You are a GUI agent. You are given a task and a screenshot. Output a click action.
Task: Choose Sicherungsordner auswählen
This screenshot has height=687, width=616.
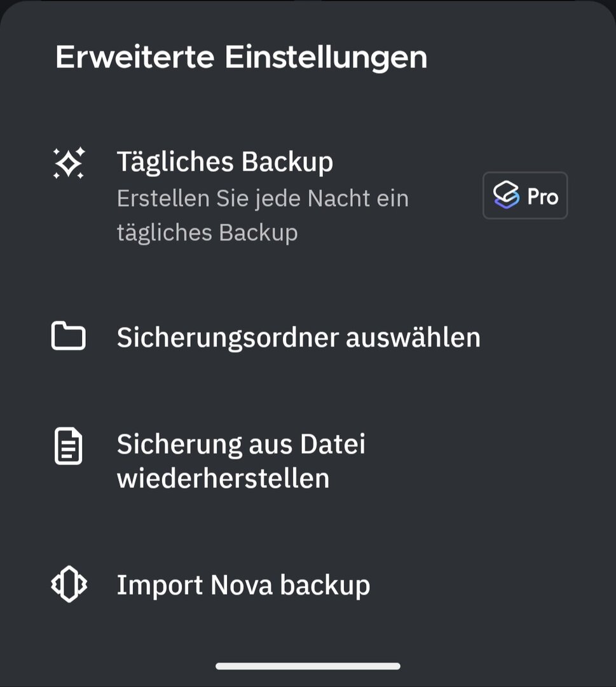click(x=298, y=337)
